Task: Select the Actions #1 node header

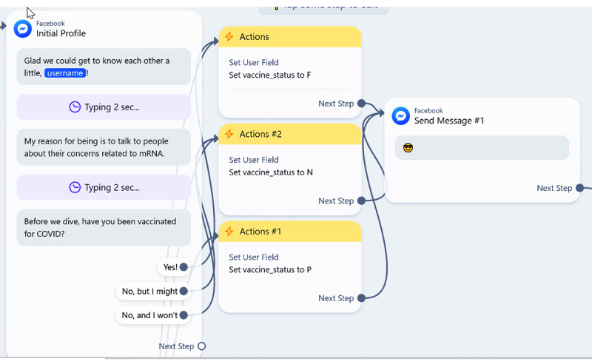Action: click(x=290, y=232)
